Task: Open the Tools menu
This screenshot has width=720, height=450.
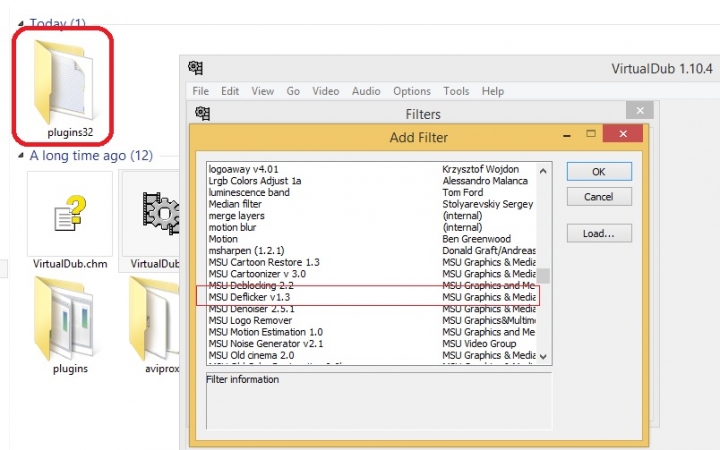Action: click(456, 91)
